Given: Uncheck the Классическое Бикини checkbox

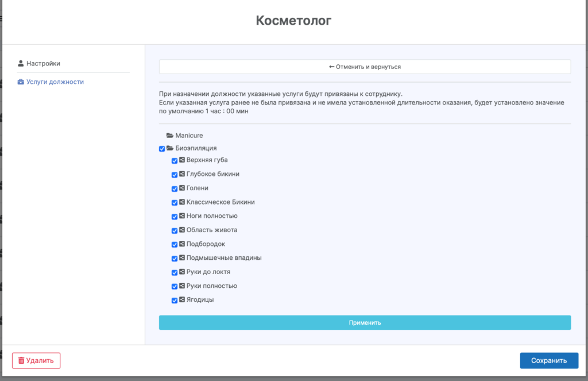Looking at the screenshot, I should click(175, 203).
